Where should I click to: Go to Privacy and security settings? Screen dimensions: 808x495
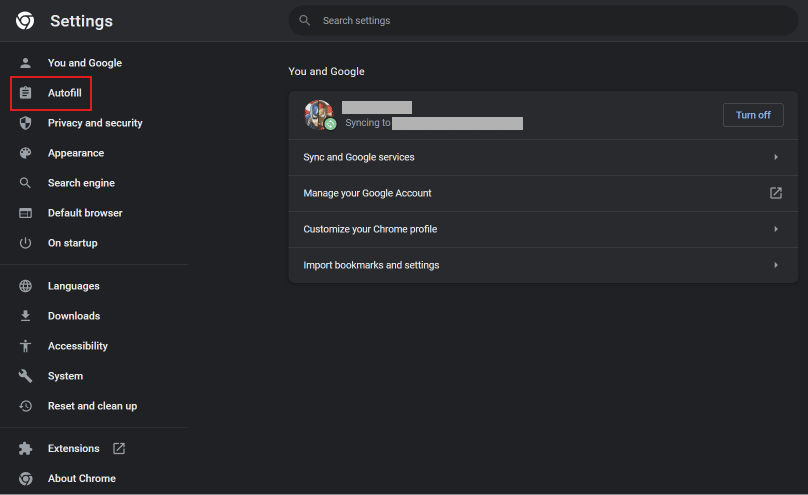point(95,123)
